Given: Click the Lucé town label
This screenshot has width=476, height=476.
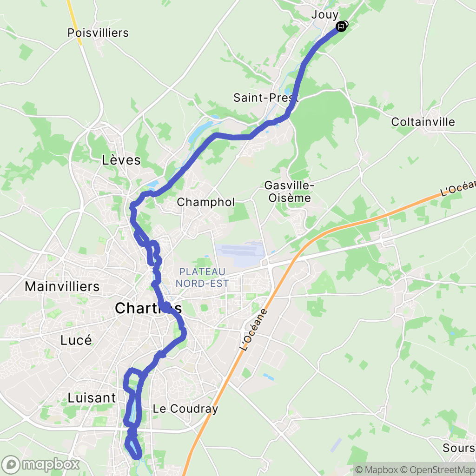Looking at the screenshot, I should click(x=76, y=340).
